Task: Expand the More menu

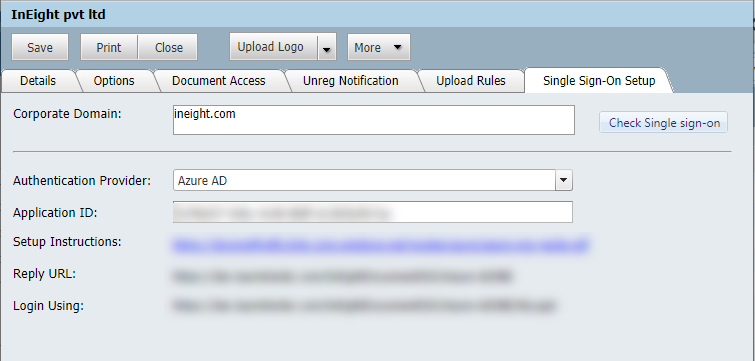Action: [x=378, y=47]
